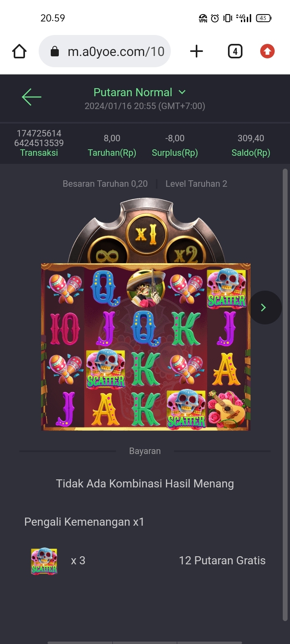The height and width of the screenshot is (644, 290).
Task: Tap the lock icon in address bar
Action: (x=55, y=52)
